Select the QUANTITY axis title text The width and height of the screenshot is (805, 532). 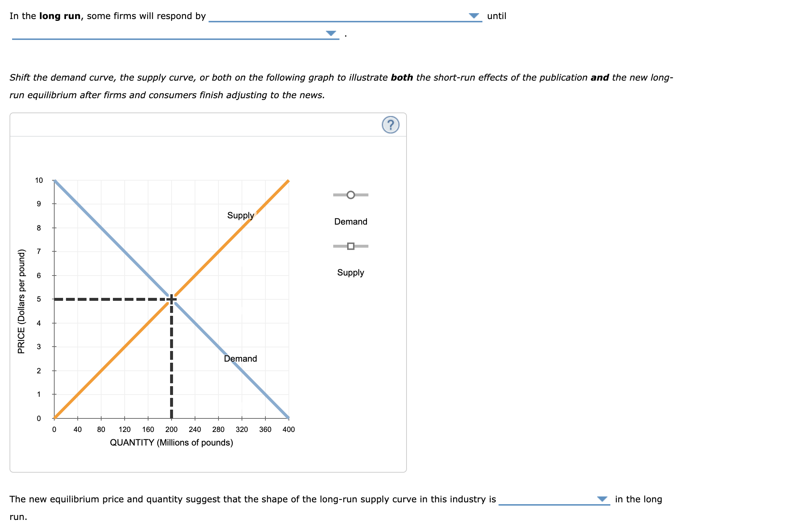(172, 442)
